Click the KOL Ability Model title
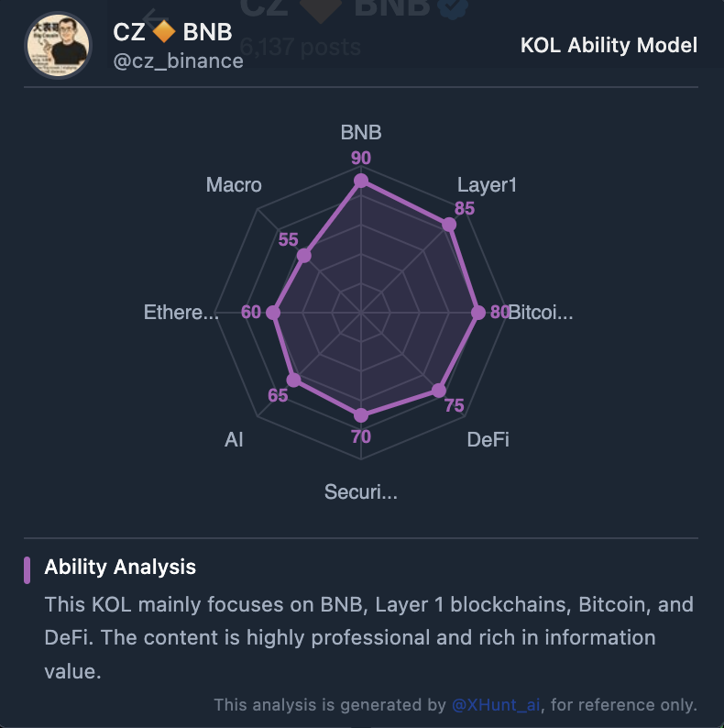Image resolution: width=724 pixels, height=728 pixels. (x=609, y=45)
